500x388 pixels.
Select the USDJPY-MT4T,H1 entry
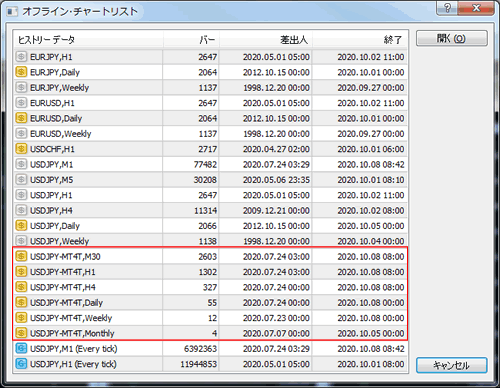(x=63, y=272)
